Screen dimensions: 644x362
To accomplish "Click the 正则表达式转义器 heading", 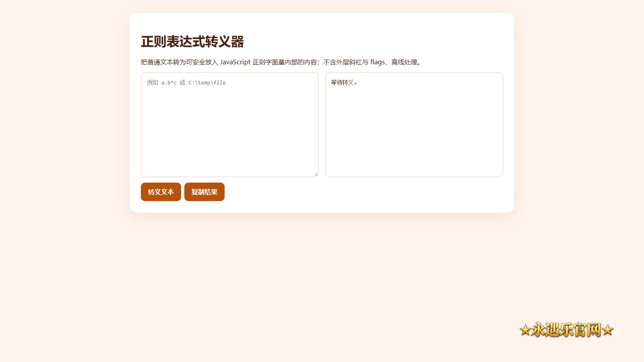I will click(192, 41).
